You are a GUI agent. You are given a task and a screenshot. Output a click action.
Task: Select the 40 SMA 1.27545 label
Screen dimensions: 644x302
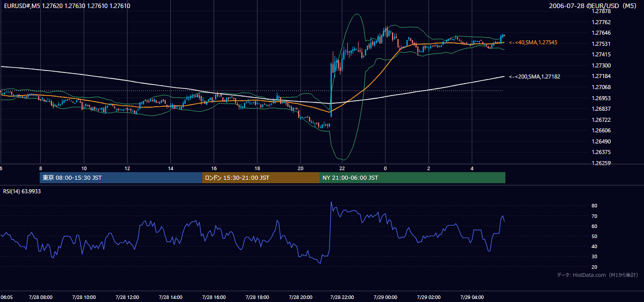[x=533, y=43]
